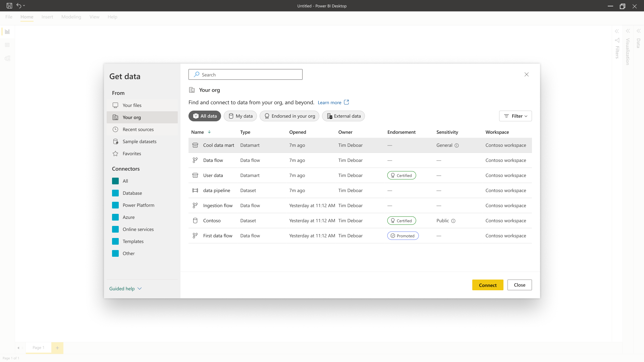Viewport: 644px width, 362px height.
Task: Click the Contoso dataset cylinder icon
Action: [x=195, y=221]
